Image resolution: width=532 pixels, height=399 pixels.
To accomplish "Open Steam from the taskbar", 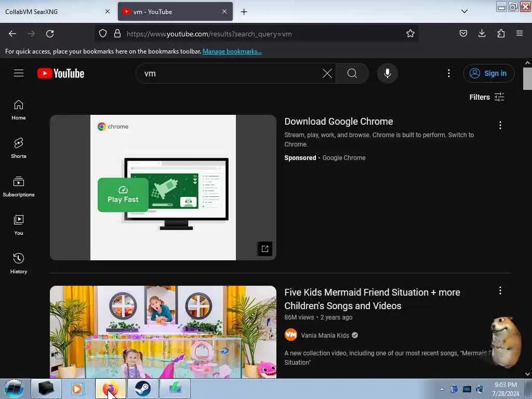I will click(142, 389).
